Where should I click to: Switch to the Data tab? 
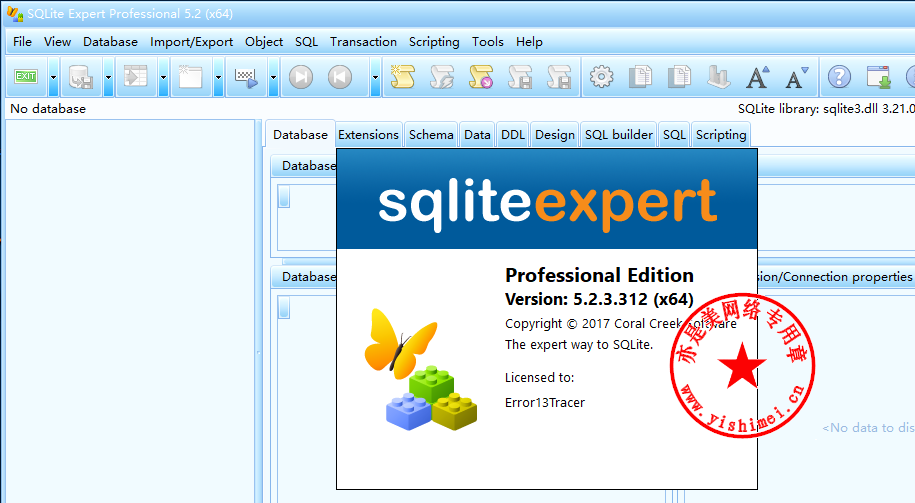pos(477,135)
